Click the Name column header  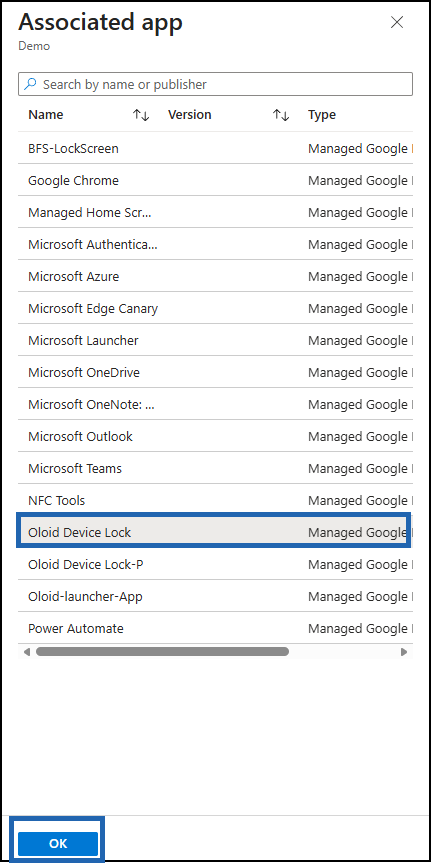(46, 115)
